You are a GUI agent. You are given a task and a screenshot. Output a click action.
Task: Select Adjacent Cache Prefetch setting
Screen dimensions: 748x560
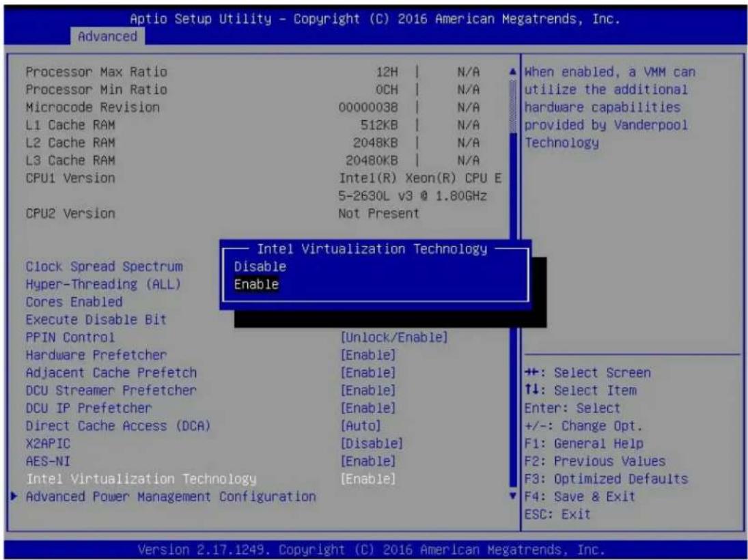(x=111, y=373)
